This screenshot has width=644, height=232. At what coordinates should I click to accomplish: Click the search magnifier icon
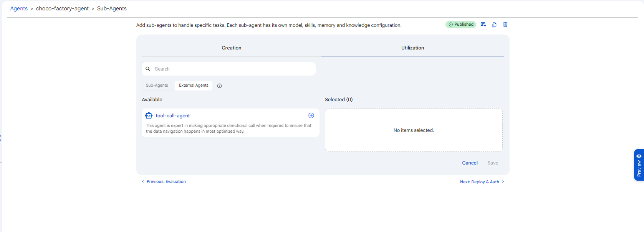click(x=148, y=69)
